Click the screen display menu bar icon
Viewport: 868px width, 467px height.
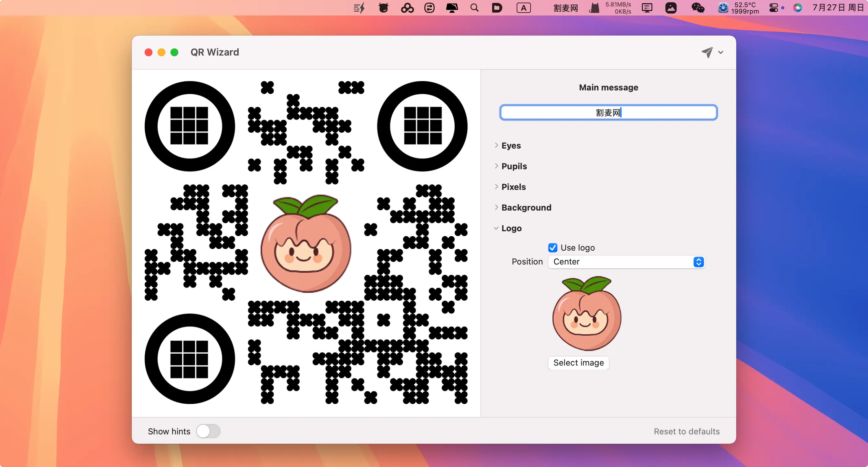click(x=647, y=8)
